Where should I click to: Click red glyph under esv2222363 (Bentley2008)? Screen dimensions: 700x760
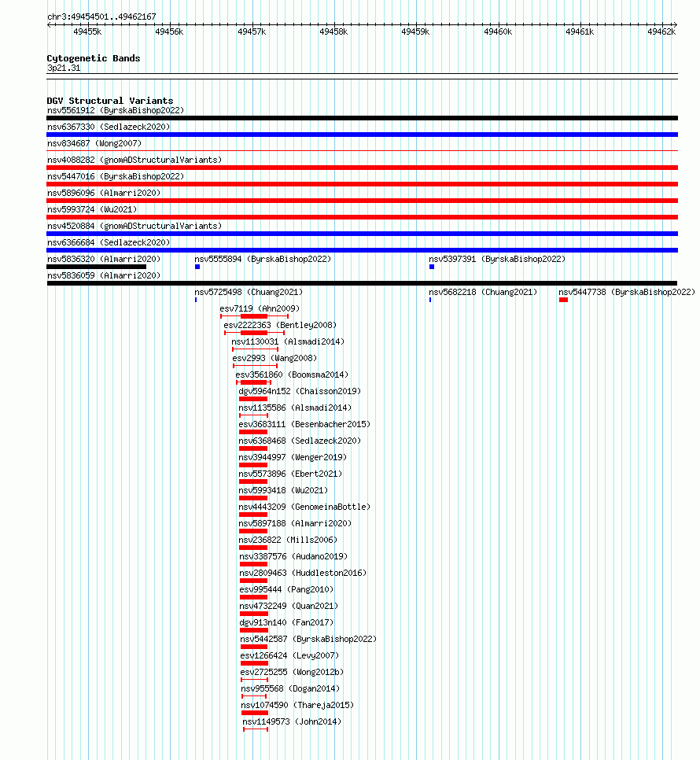(x=254, y=333)
